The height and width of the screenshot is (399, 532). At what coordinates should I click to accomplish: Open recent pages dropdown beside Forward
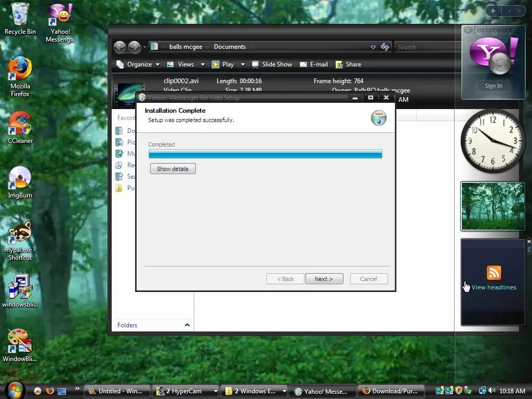tap(144, 47)
